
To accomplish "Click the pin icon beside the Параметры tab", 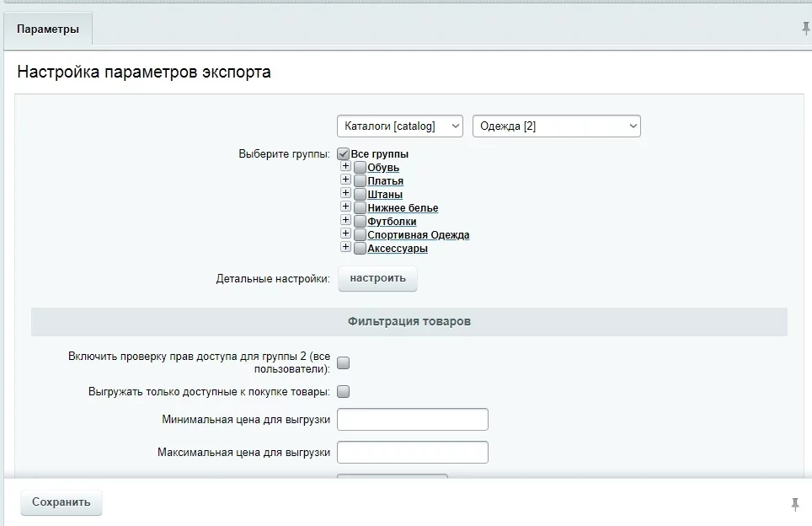I will (x=805, y=29).
